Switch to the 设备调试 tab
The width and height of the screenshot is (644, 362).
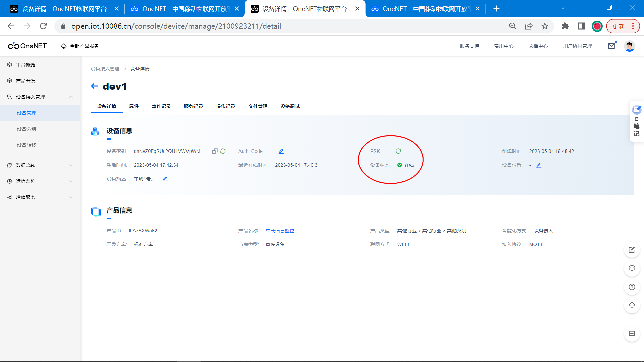(x=290, y=106)
